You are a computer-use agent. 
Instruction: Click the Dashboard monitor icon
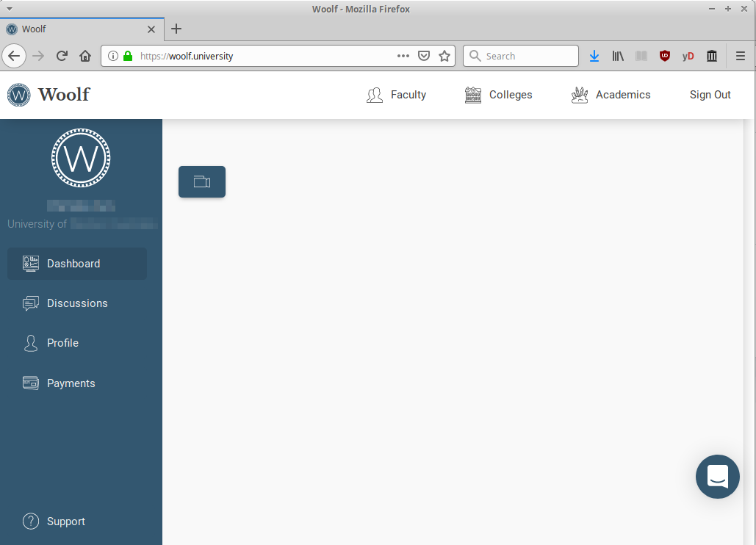(31, 264)
